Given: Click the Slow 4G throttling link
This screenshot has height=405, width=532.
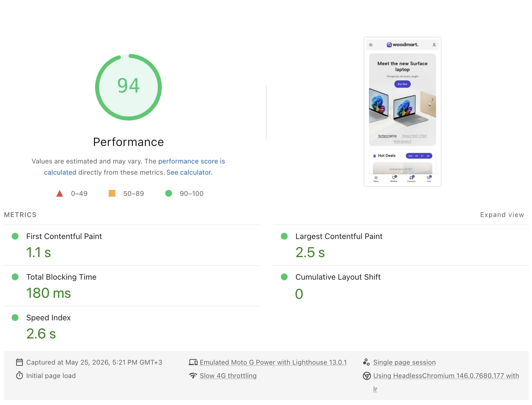Looking at the screenshot, I should coord(228,376).
